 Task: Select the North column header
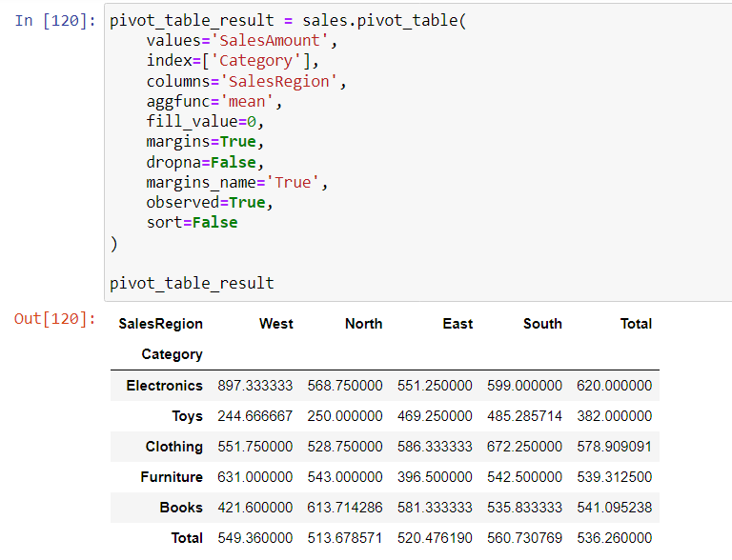(364, 324)
